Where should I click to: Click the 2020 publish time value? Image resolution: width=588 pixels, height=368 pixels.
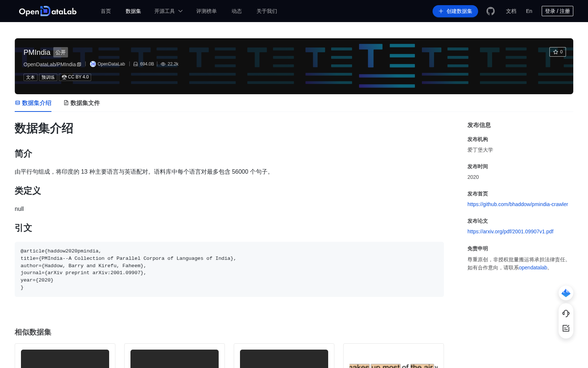point(473,177)
